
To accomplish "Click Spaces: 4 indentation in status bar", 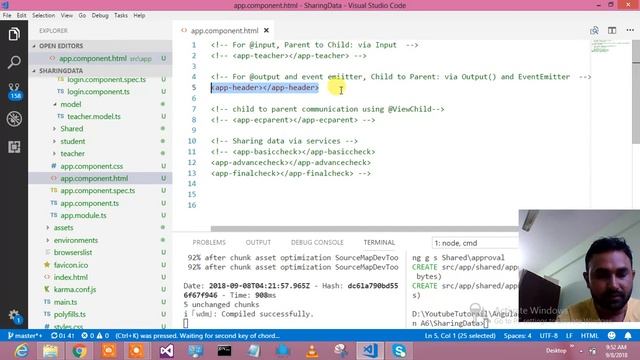I will 517,336.
